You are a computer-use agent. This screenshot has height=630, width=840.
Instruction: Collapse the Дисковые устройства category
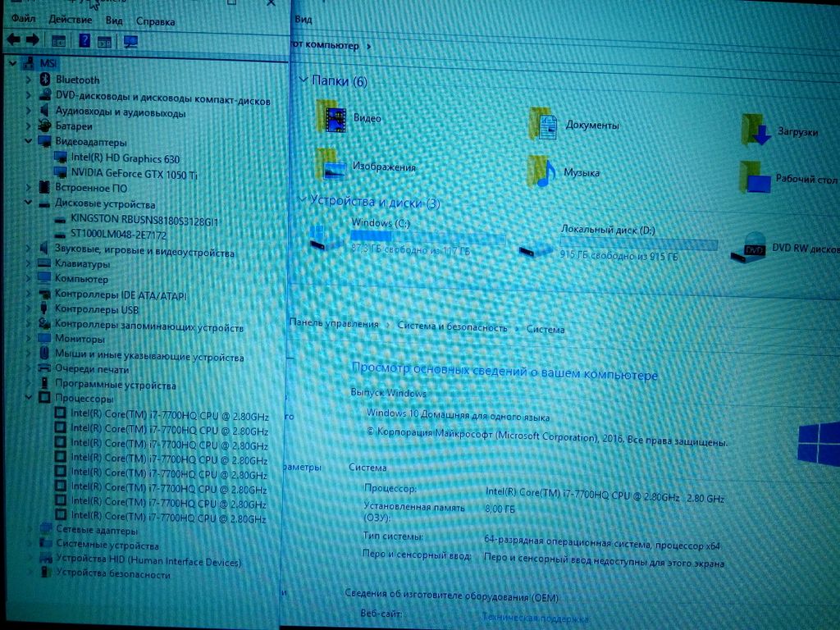point(29,203)
